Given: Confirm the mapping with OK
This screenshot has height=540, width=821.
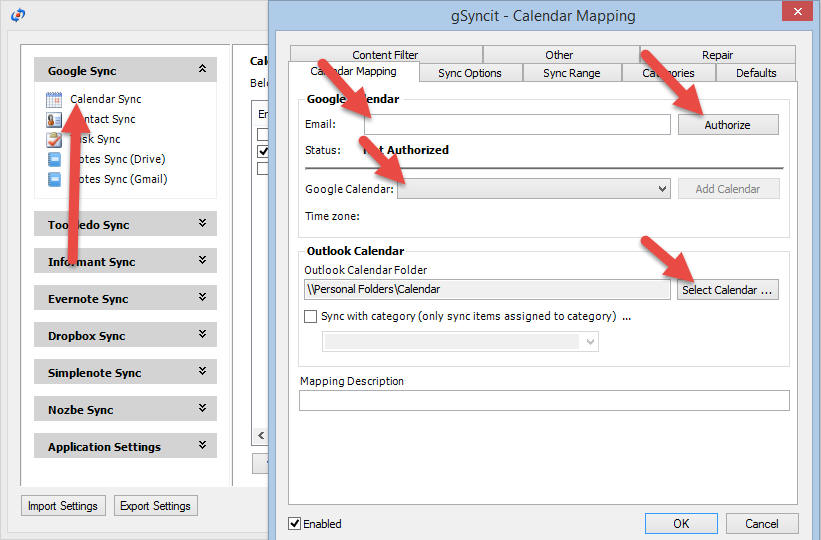Looking at the screenshot, I should click(681, 523).
